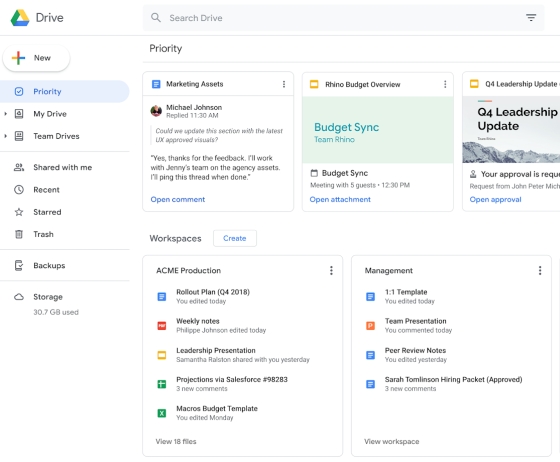The image size is (560, 462).
Task: Click the approval stamp icon
Action: pos(473,174)
